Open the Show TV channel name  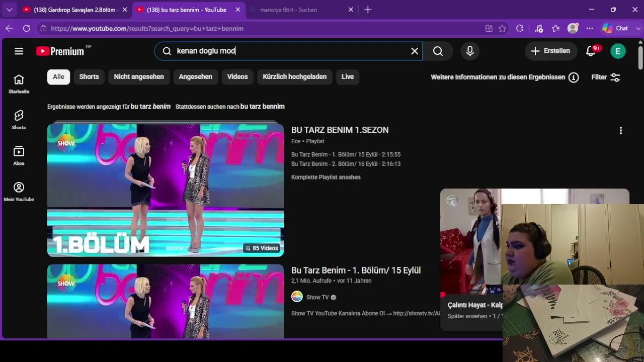pyautogui.click(x=317, y=297)
